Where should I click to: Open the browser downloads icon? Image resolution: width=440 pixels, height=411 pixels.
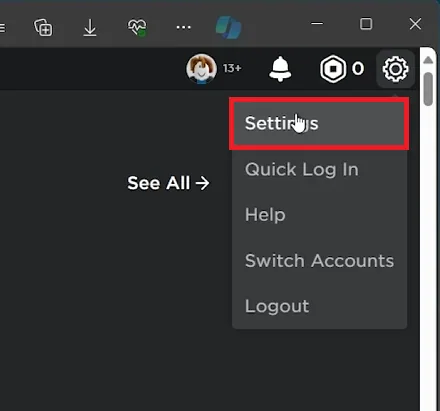[90, 27]
